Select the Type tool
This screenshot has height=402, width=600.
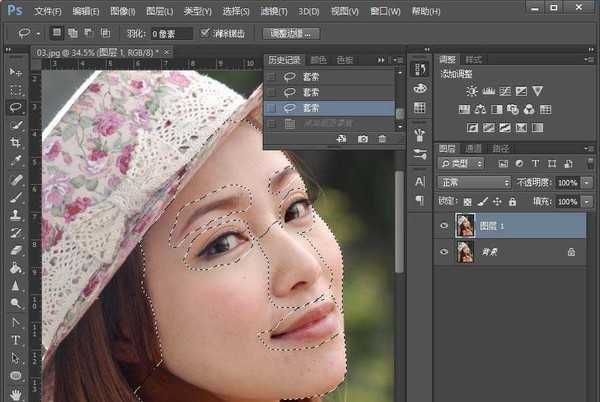point(16,340)
